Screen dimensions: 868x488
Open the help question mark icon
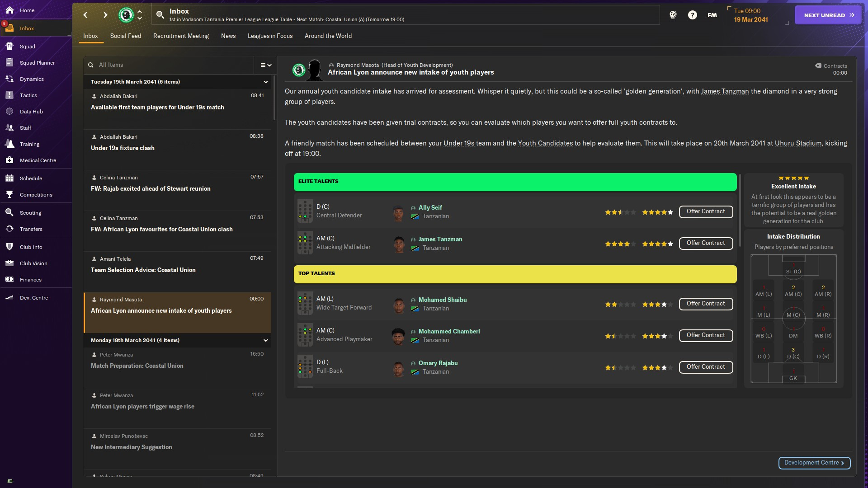pyautogui.click(x=692, y=15)
